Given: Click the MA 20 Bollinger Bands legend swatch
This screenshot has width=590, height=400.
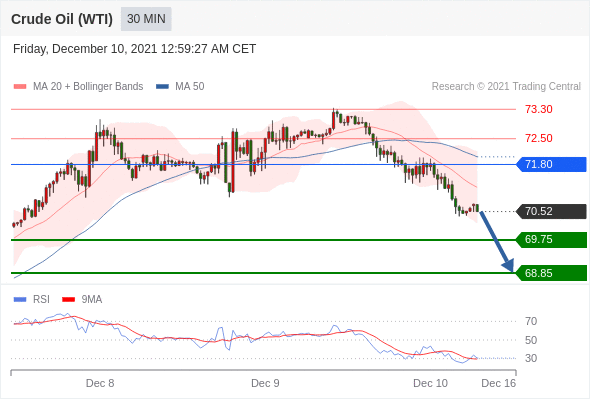Looking at the screenshot, I should pyautogui.click(x=20, y=87).
